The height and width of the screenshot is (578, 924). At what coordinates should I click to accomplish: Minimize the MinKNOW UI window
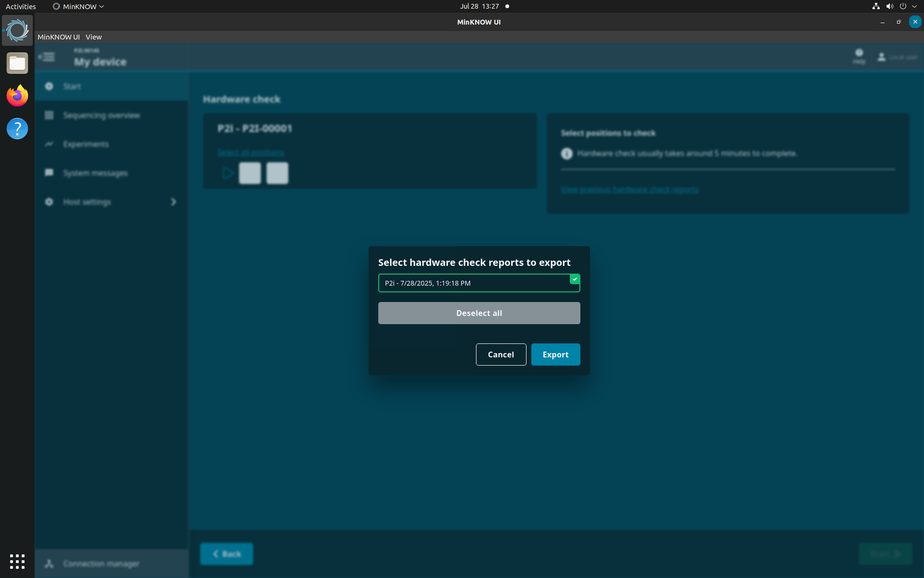[882, 22]
